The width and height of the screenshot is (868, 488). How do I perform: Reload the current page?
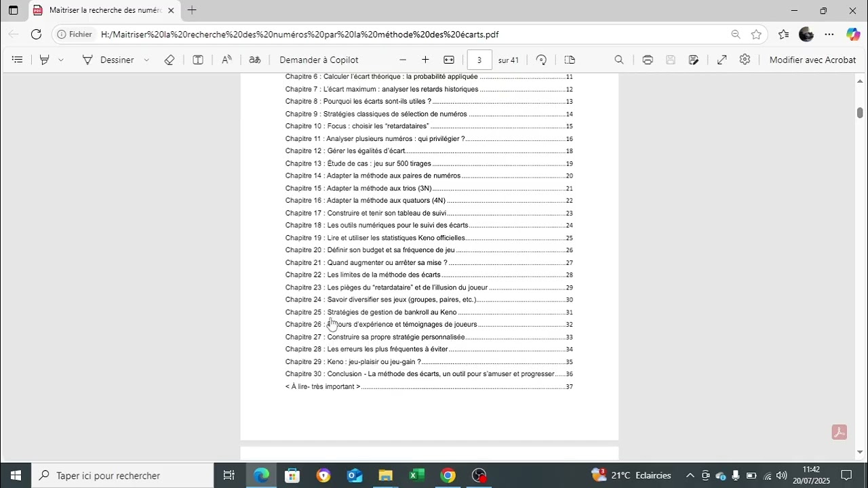[37, 34]
